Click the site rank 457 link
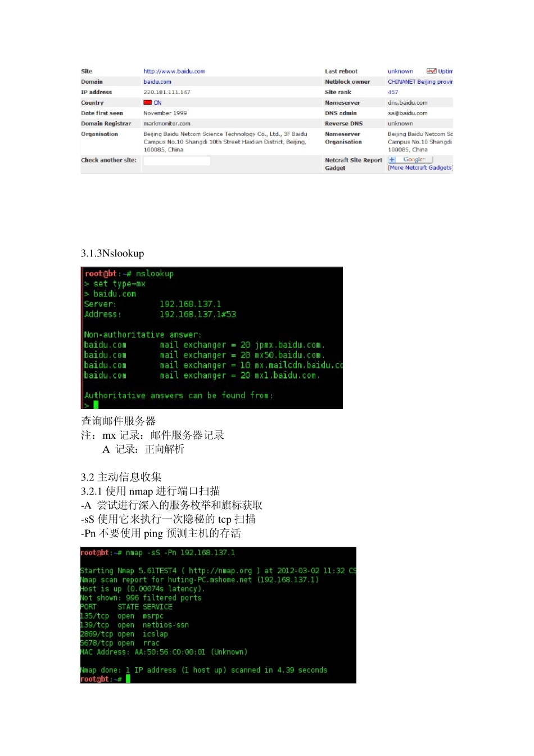 (x=393, y=92)
